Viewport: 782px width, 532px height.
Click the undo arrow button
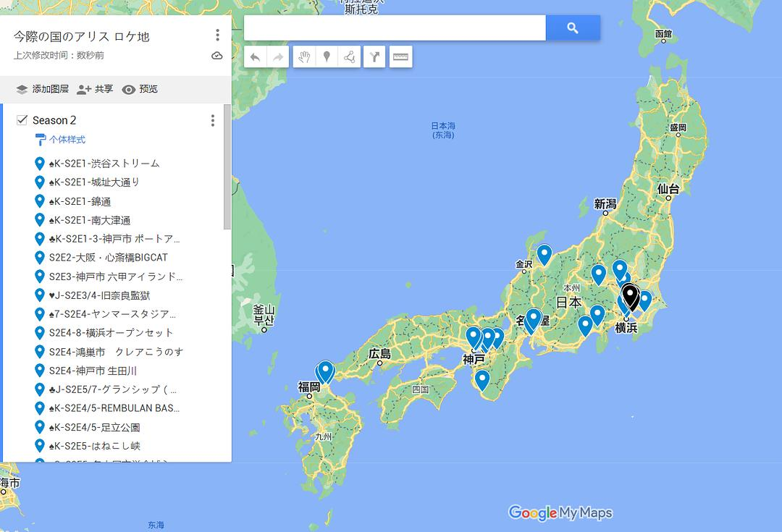pos(255,56)
